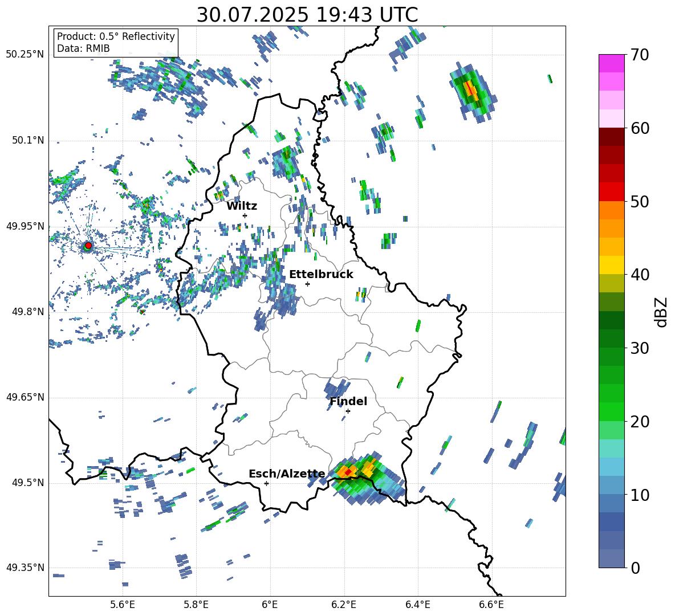Click the 50 label on colorbar

(x=639, y=201)
